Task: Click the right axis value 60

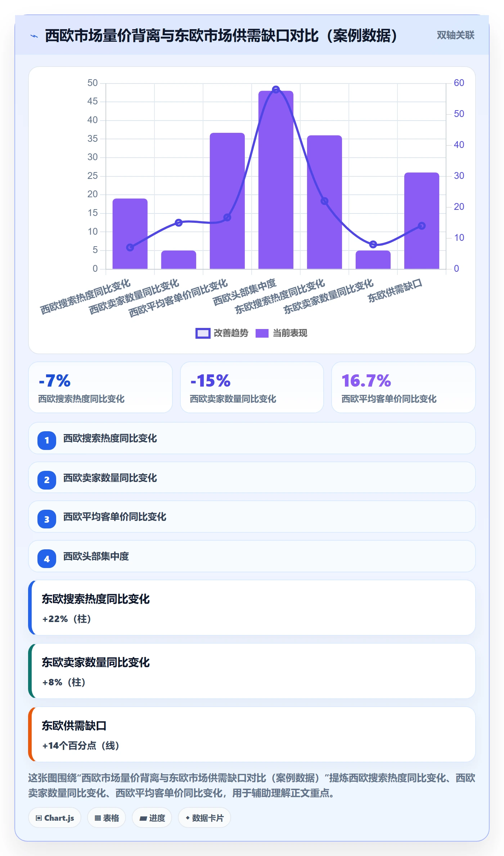Action: 459,83
